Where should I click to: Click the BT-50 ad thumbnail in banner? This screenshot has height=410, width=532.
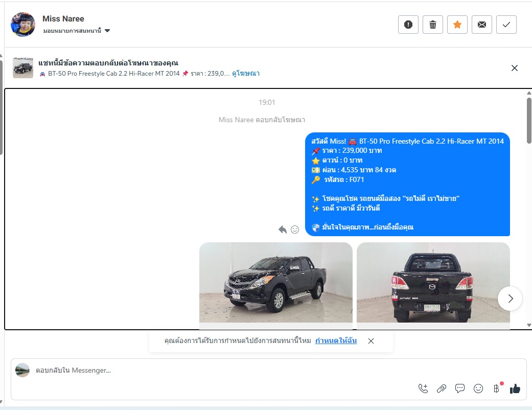(23, 68)
